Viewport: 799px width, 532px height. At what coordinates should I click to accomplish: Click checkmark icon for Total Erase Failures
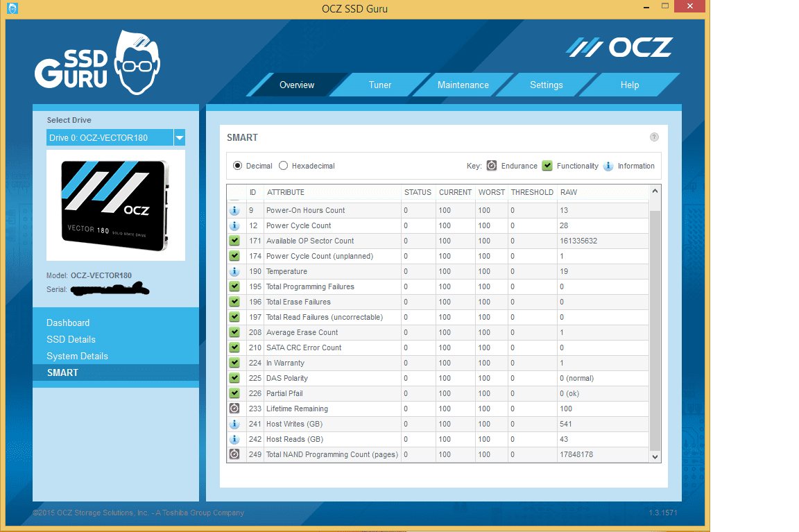coord(234,302)
